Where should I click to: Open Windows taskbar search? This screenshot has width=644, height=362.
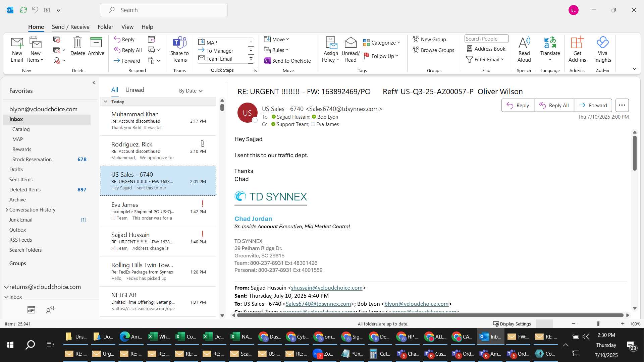coord(30,345)
